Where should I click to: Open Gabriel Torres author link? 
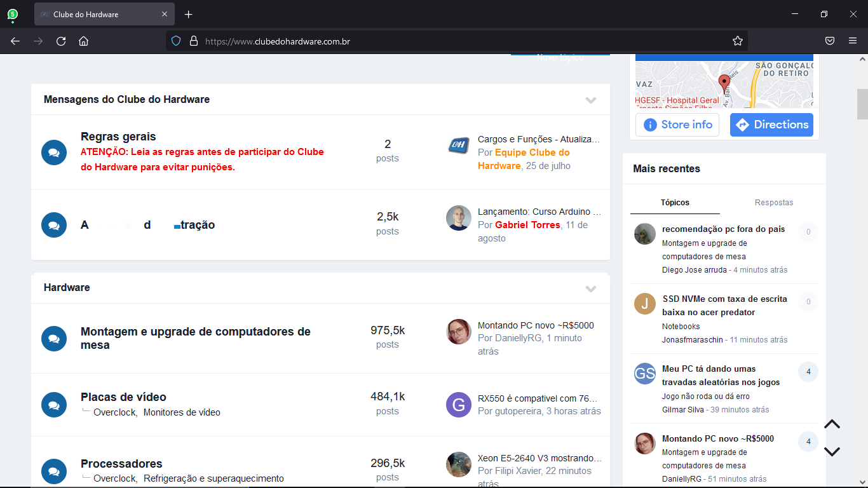click(527, 225)
